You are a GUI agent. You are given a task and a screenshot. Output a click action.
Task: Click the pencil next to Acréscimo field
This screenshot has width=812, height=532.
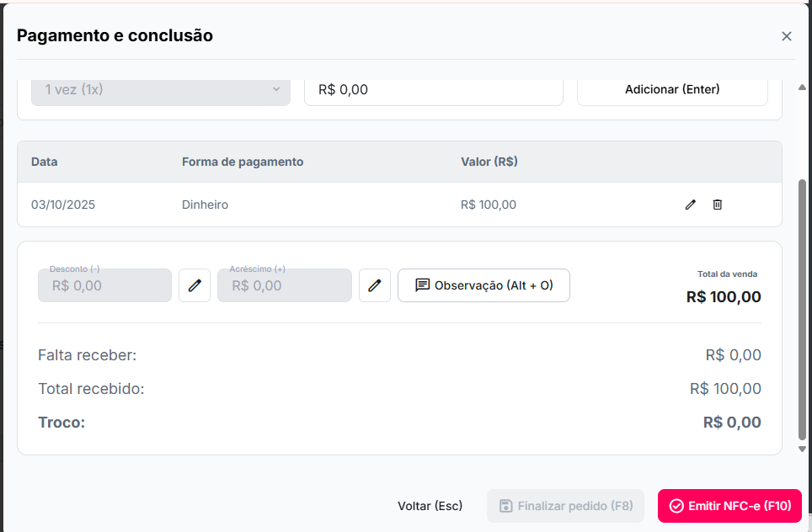click(x=375, y=285)
